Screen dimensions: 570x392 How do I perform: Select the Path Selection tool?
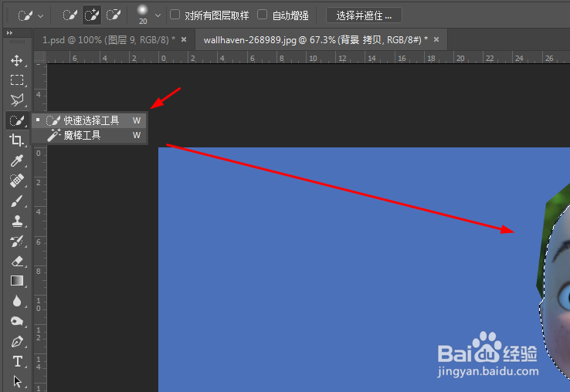click(17, 381)
